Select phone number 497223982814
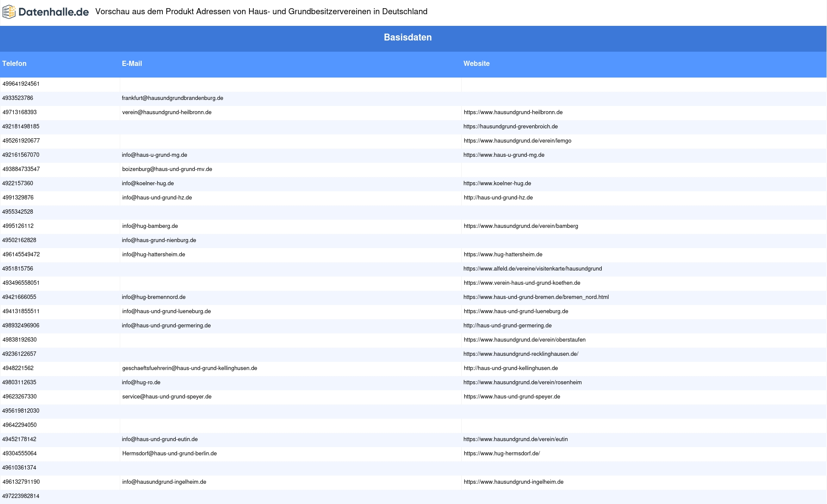The height and width of the screenshot is (504, 827). pos(21,496)
